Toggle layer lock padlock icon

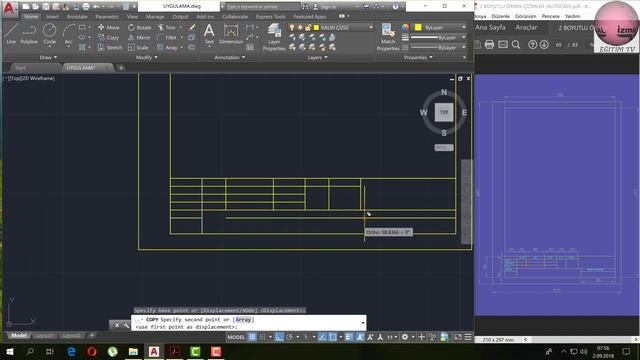(x=308, y=27)
